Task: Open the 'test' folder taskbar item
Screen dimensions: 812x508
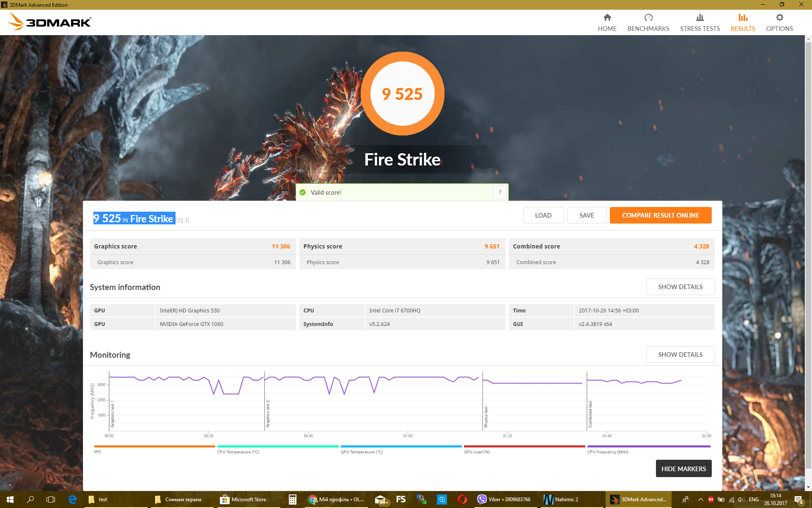Action: point(115,500)
